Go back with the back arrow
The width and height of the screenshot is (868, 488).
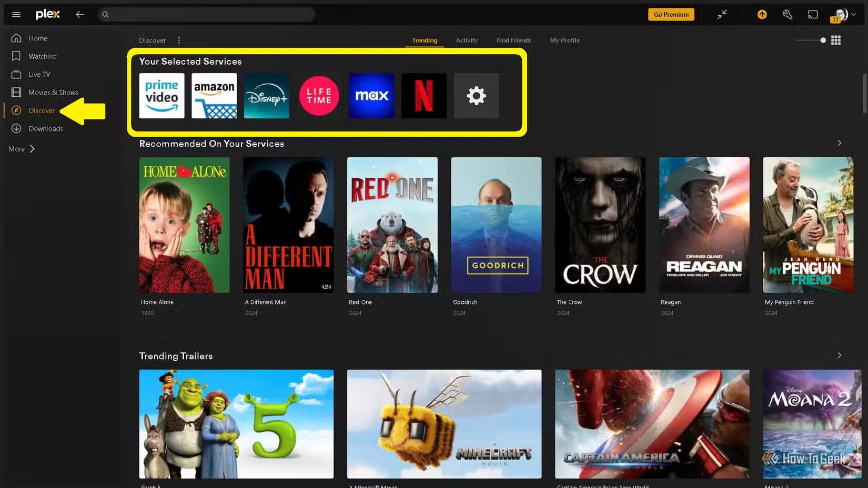pos(80,15)
